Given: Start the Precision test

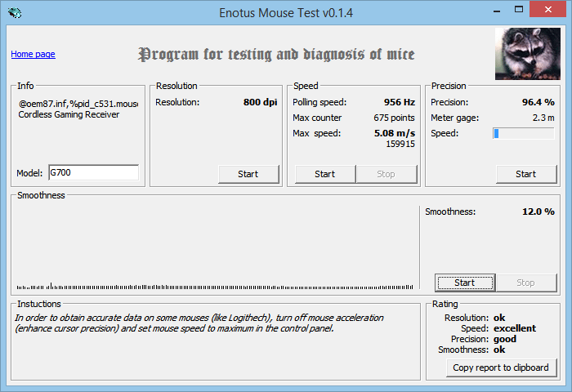Looking at the screenshot, I should 526,174.
